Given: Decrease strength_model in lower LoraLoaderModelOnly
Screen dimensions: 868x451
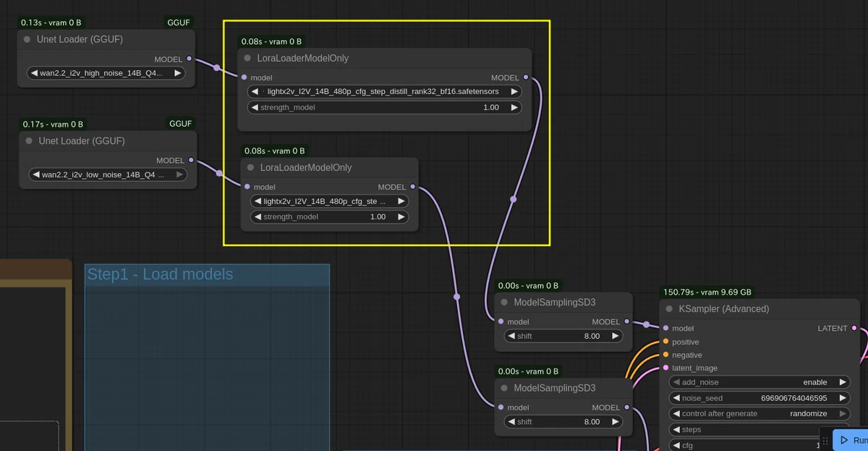Looking at the screenshot, I should pyautogui.click(x=258, y=216).
